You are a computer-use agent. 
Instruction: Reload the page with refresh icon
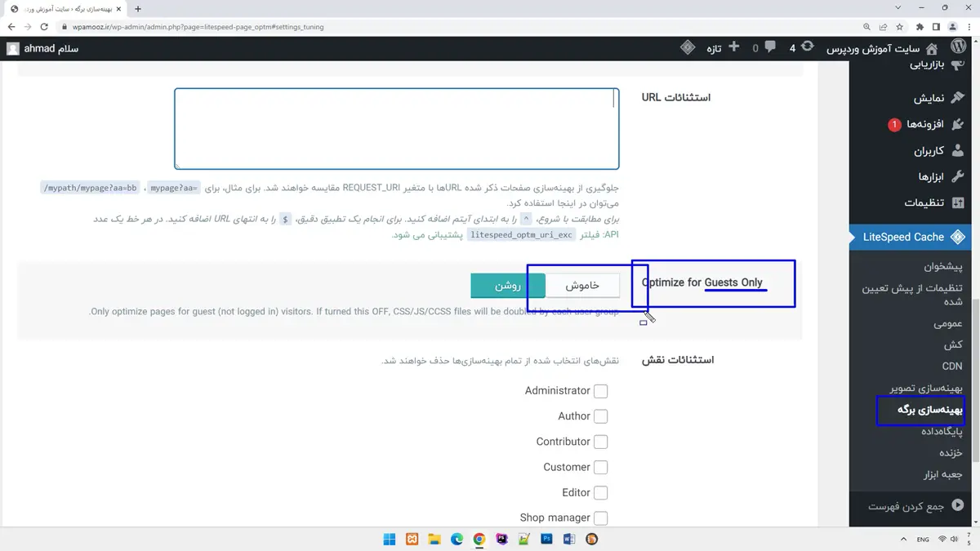pos(45,26)
